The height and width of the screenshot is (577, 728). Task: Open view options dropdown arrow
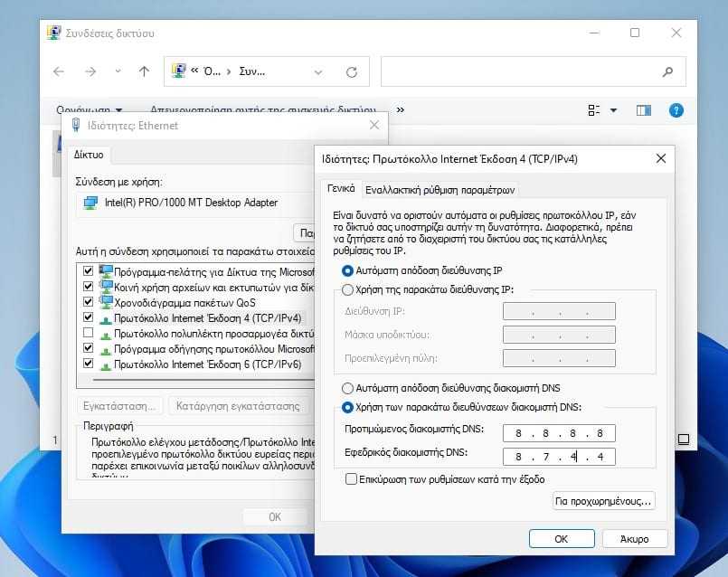pos(613,110)
